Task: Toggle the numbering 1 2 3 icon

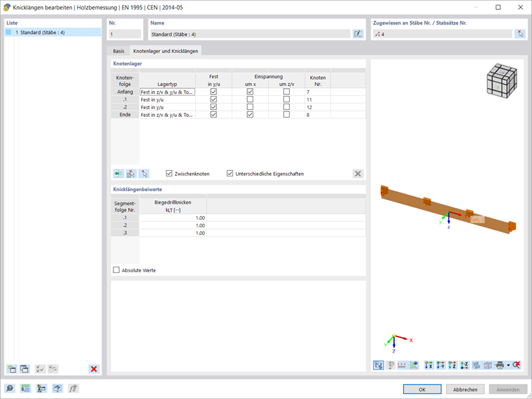Action: [x=402, y=365]
